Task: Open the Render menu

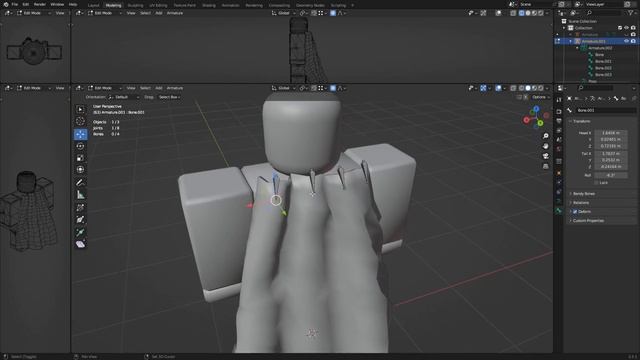Action: 40,4
